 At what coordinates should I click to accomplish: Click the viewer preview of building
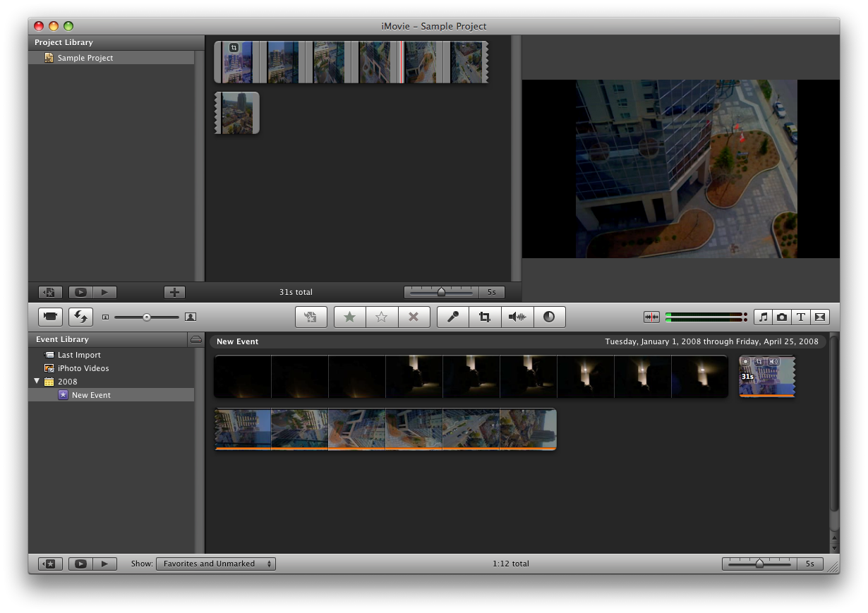[x=686, y=169]
